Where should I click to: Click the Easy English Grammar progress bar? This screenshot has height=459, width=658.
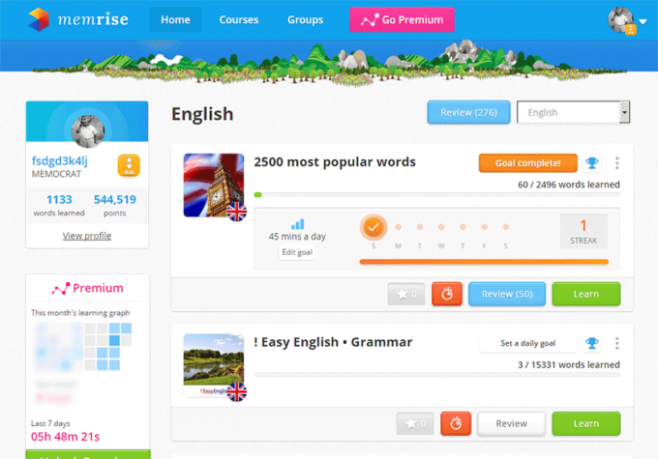pyautogui.click(x=436, y=375)
